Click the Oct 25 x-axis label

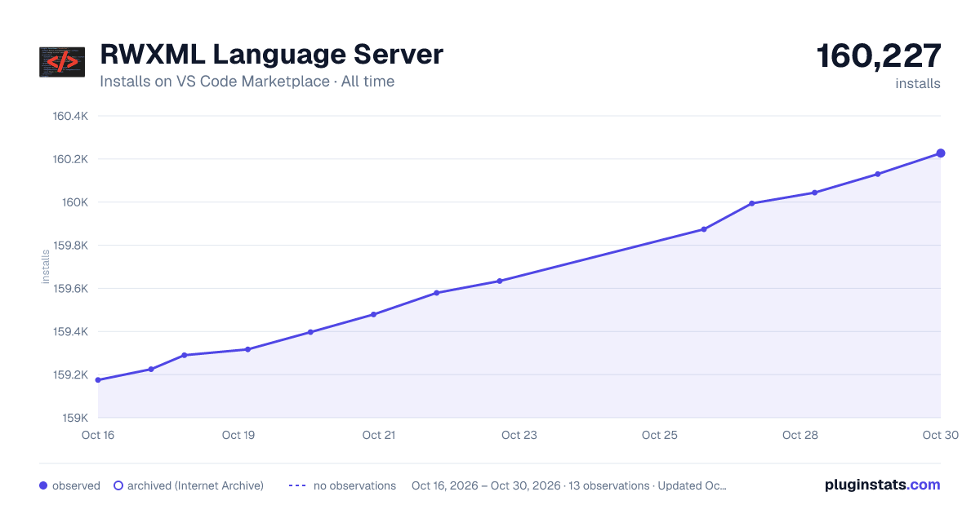pos(660,435)
